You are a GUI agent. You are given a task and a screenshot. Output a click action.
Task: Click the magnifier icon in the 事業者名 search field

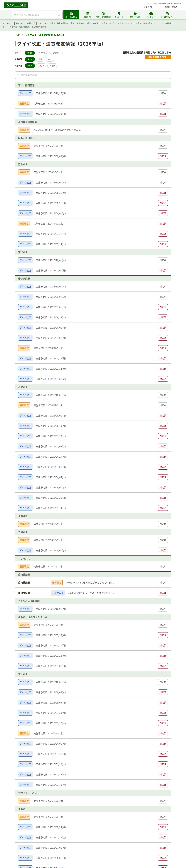[x=18, y=75]
